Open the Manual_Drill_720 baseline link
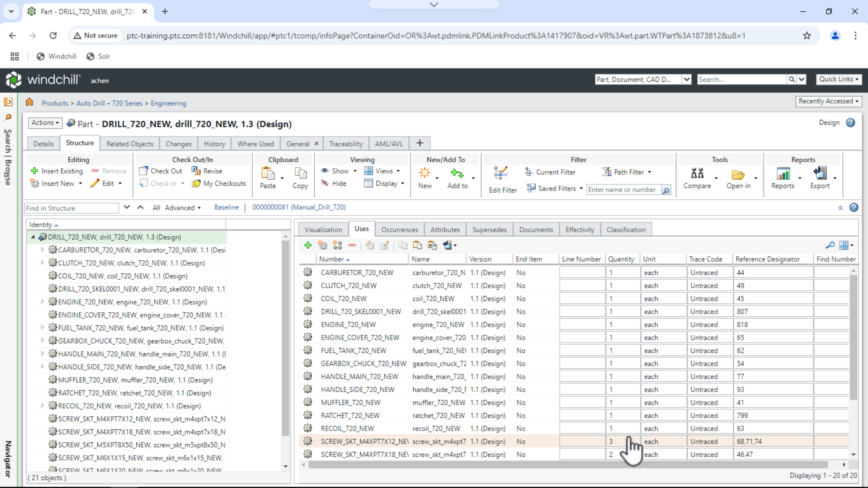Image resolution: width=868 pixels, height=488 pixels. point(299,207)
